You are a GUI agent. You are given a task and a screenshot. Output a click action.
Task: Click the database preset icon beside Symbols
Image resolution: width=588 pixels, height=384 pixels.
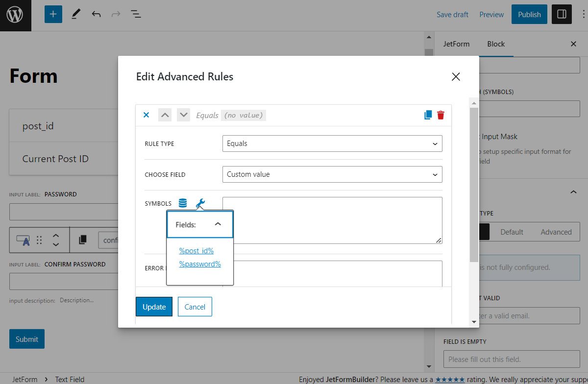point(183,203)
